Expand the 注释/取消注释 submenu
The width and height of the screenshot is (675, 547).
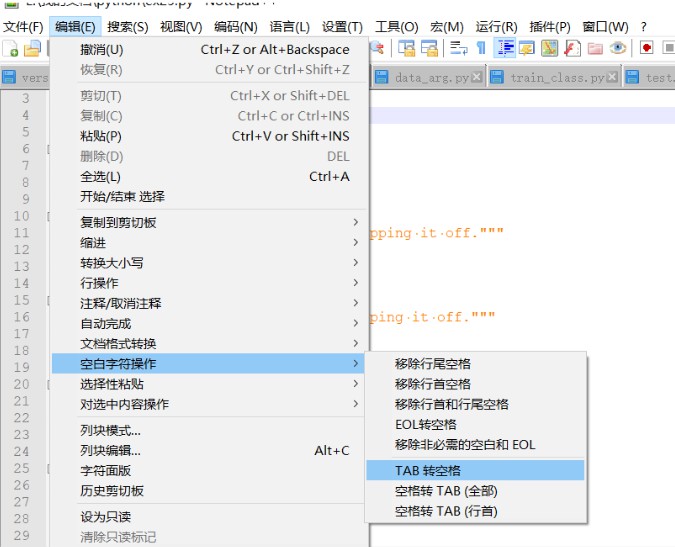210,303
